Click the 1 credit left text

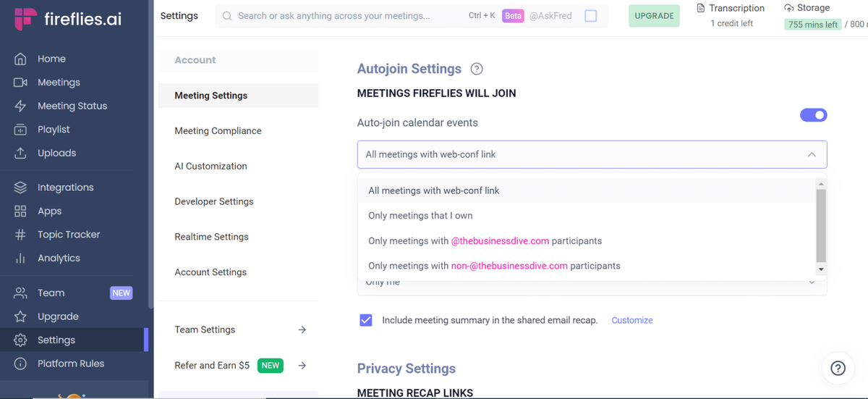[731, 24]
